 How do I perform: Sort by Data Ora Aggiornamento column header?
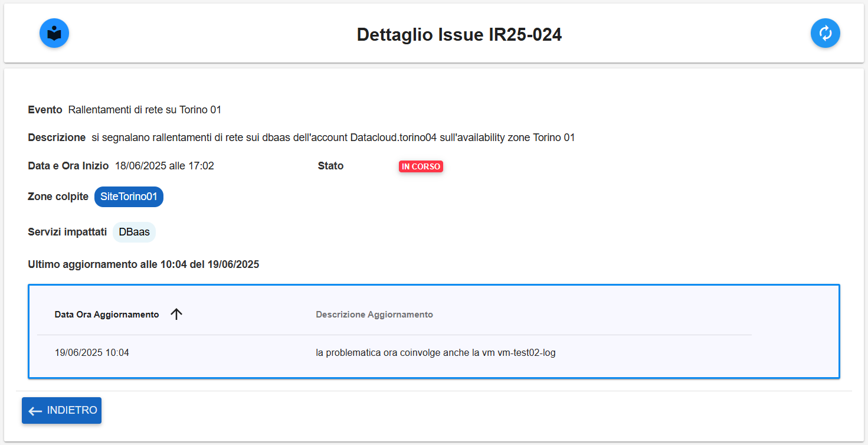point(107,315)
